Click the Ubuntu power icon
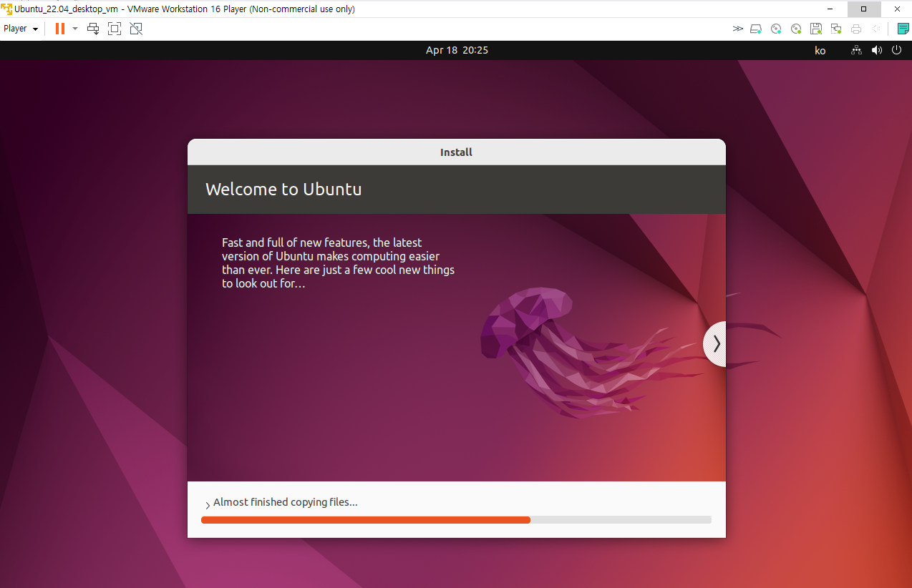This screenshot has width=912, height=588. pos(896,50)
